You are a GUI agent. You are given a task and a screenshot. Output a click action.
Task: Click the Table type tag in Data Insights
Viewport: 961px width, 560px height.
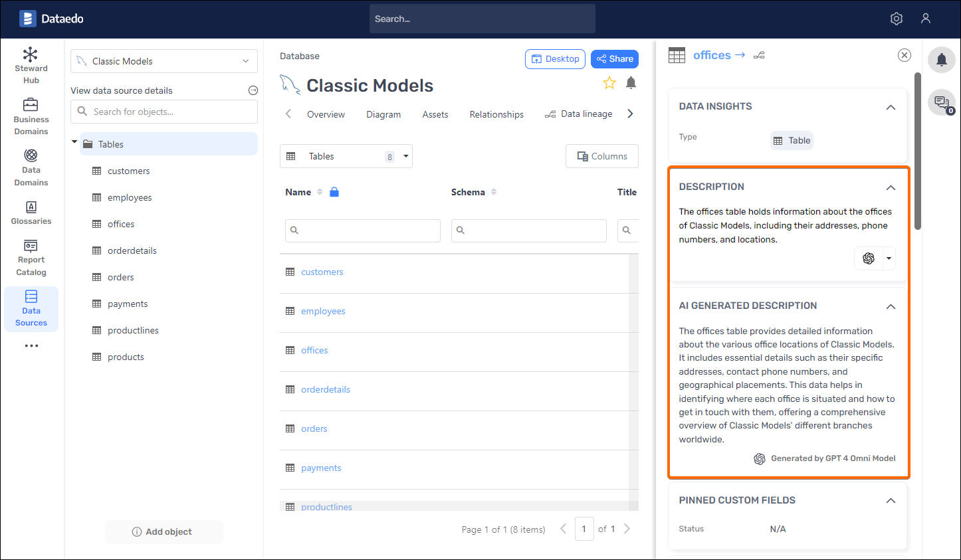[x=792, y=141]
